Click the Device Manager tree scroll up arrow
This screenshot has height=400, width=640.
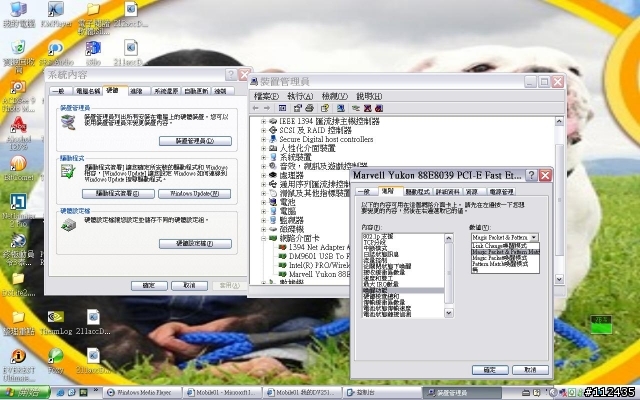(559, 121)
